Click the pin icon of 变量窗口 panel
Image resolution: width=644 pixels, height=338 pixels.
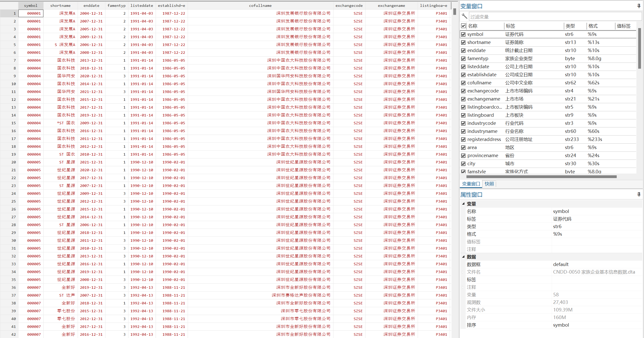tap(639, 6)
